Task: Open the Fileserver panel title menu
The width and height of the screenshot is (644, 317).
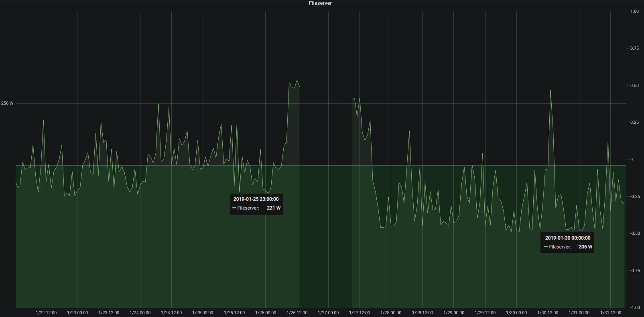Action: [x=320, y=3]
